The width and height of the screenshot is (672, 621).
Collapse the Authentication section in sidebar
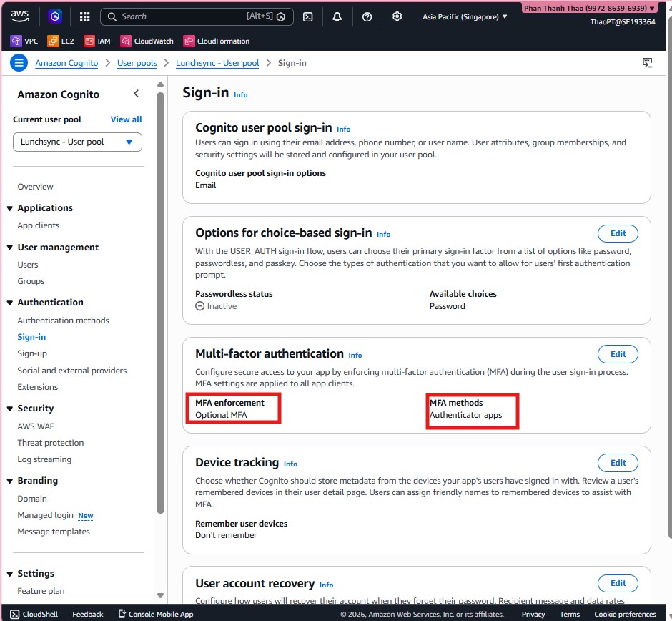[10, 303]
